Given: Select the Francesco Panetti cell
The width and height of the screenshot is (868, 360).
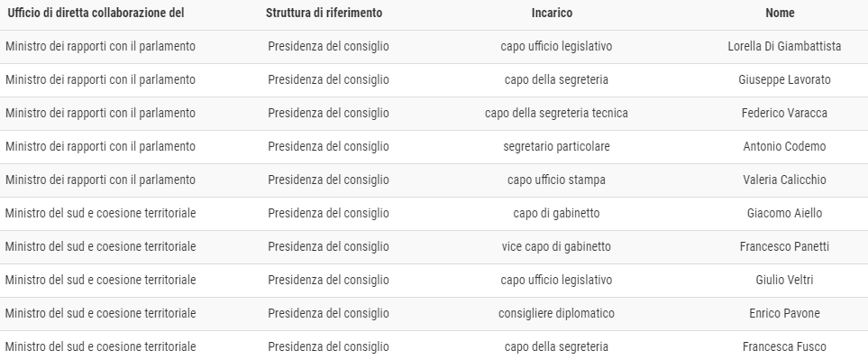Looking at the screenshot, I should (784, 246).
